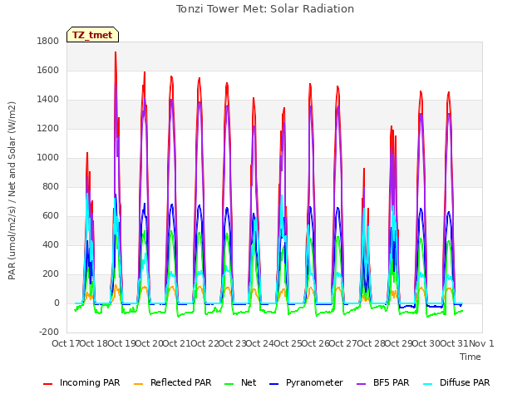Viewport: 532px width, 399px height.
Task: Click the -200 y-axis tick label
Action: (49, 332)
